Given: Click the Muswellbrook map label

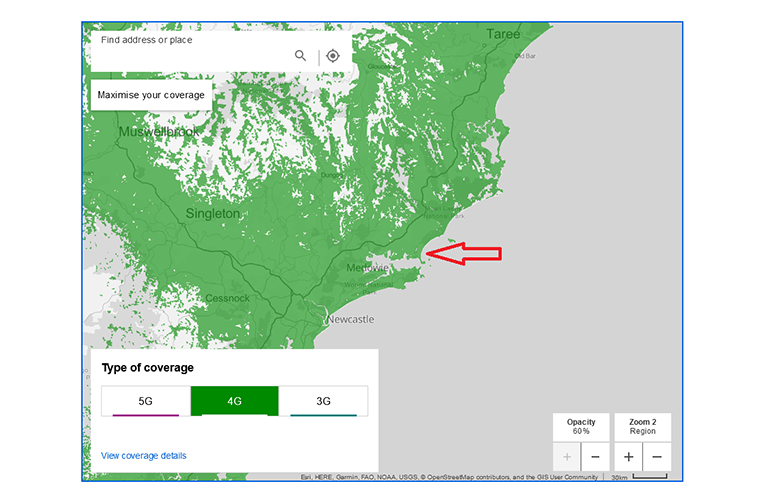Looking at the screenshot, I should click(x=159, y=132).
